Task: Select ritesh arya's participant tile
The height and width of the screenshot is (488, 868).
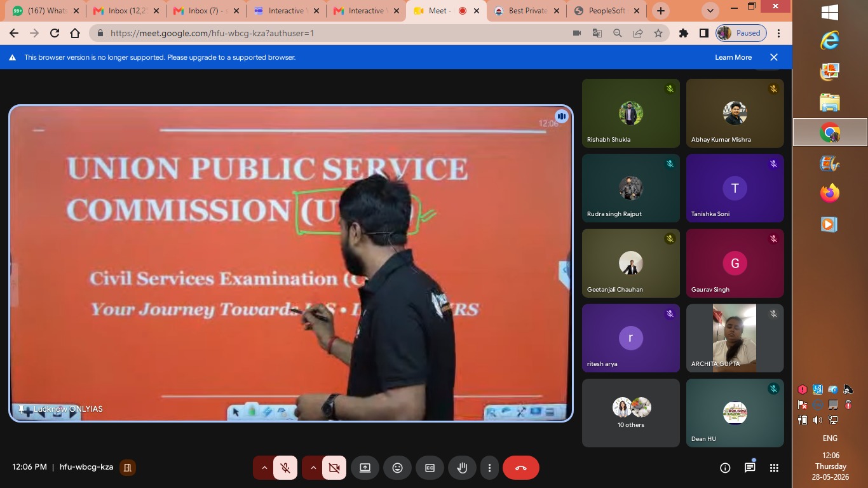Action: point(631,338)
